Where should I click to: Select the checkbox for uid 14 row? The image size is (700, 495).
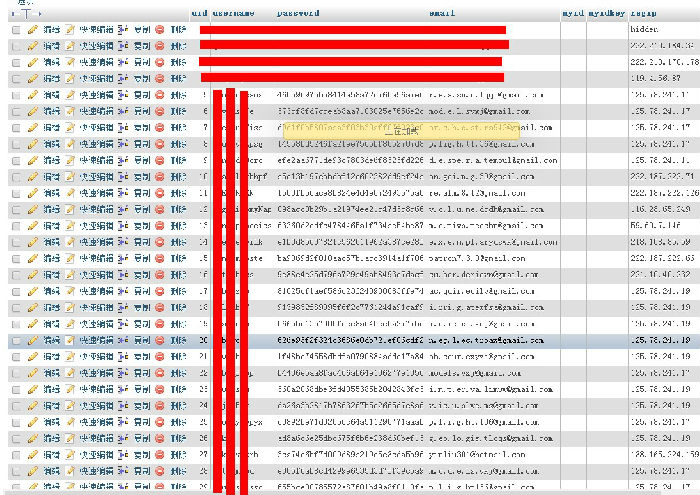tap(15, 242)
